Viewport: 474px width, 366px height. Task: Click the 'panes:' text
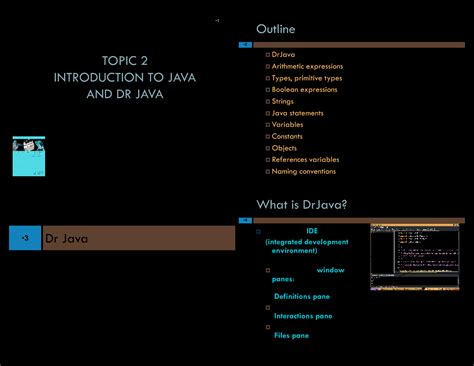[283, 279]
